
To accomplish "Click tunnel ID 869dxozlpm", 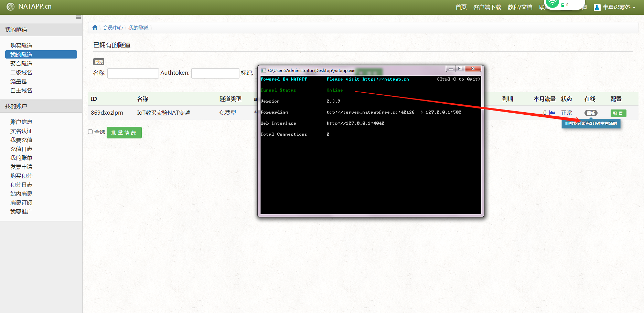I will coord(107,113).
